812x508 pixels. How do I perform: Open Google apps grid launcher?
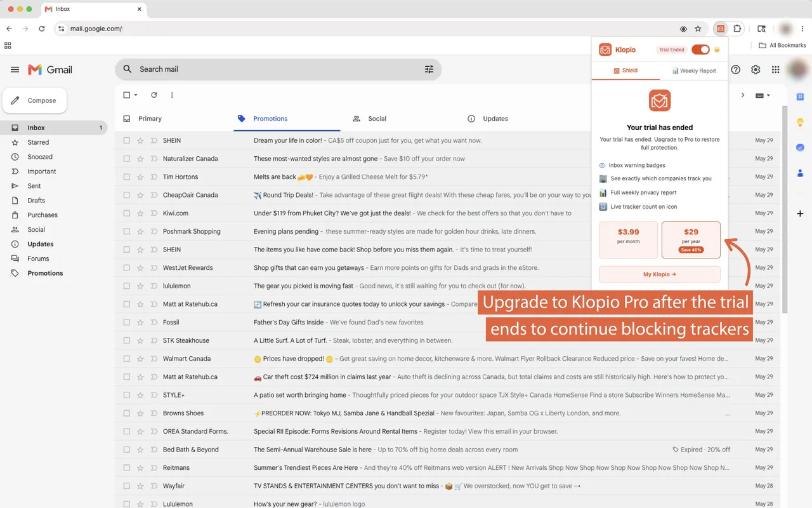pyautogui.click(x=775, y=70)
